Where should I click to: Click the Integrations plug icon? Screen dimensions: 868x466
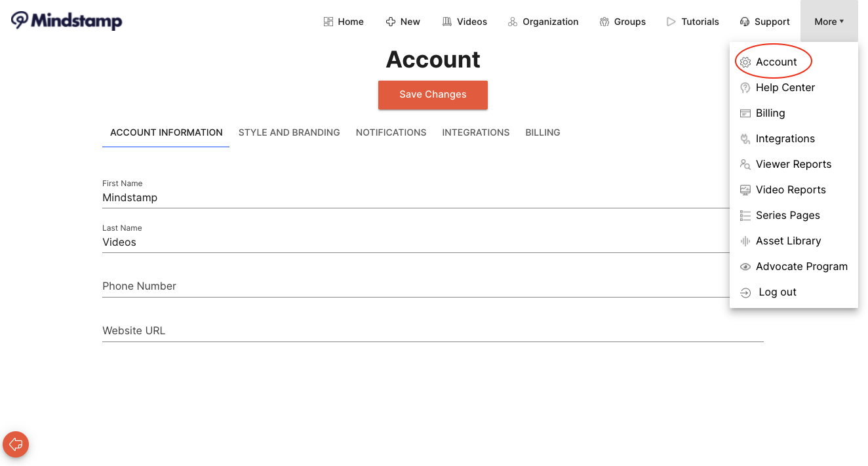coord(745,138)
